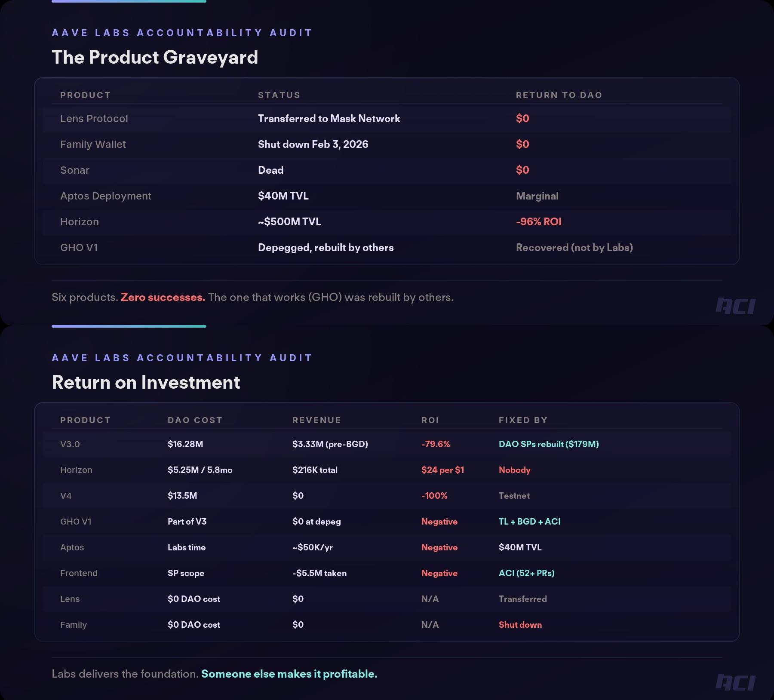The height and width of the screenshot is (700, 774).
Task: Select the 'Return on Investment' heading
Action: coord(146,382)
